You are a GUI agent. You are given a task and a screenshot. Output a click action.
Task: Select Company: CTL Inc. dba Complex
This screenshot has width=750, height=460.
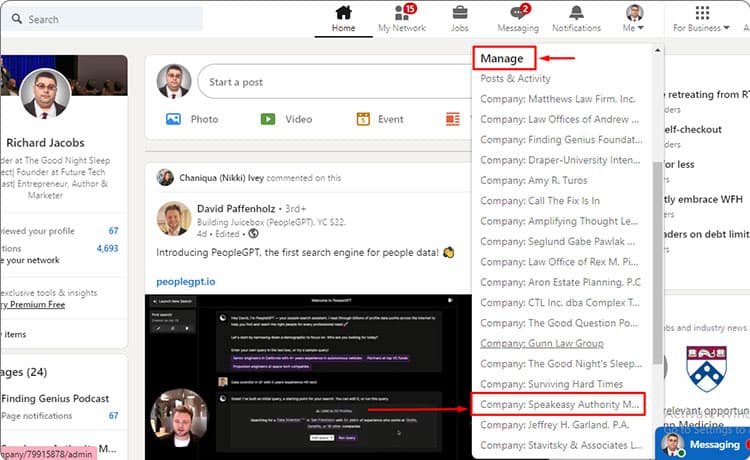tap(560, 303)
